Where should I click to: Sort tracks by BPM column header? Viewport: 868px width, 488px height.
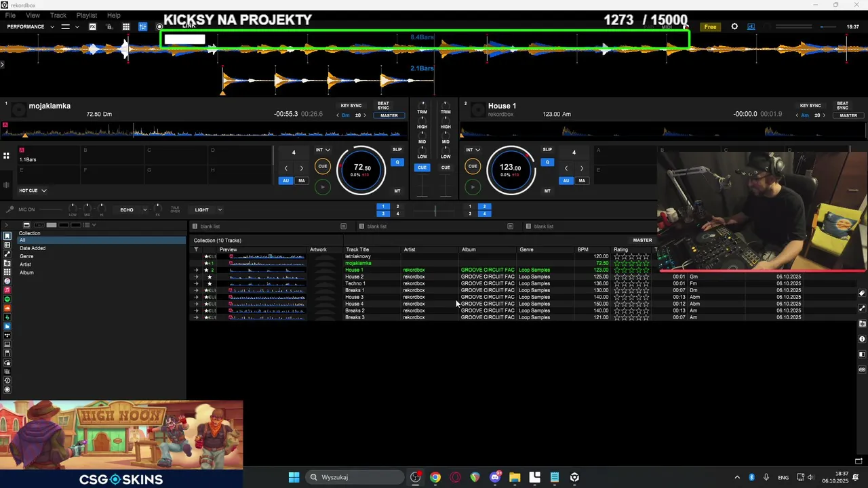click(583, 249)
